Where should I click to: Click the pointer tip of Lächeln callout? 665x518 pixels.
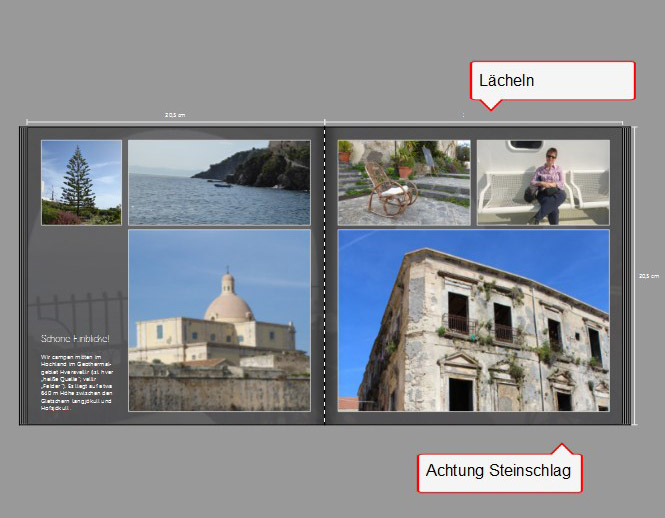(x=489, y=108)
